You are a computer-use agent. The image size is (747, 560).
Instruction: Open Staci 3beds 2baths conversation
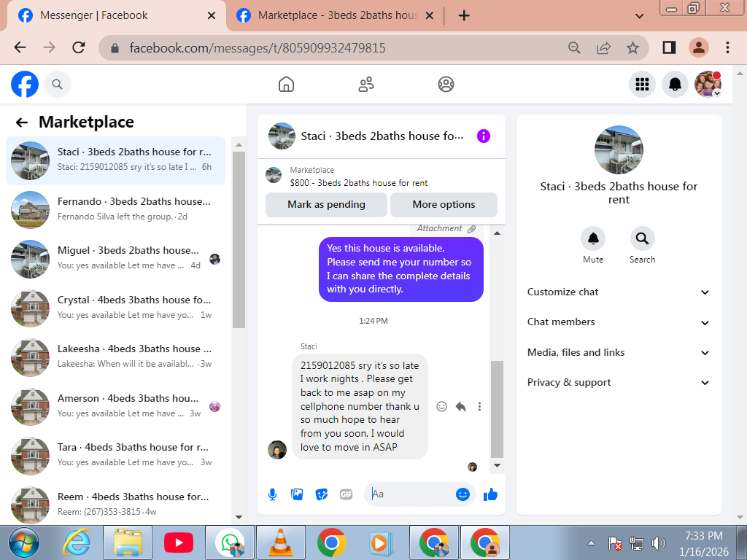(x=115, y=160)
